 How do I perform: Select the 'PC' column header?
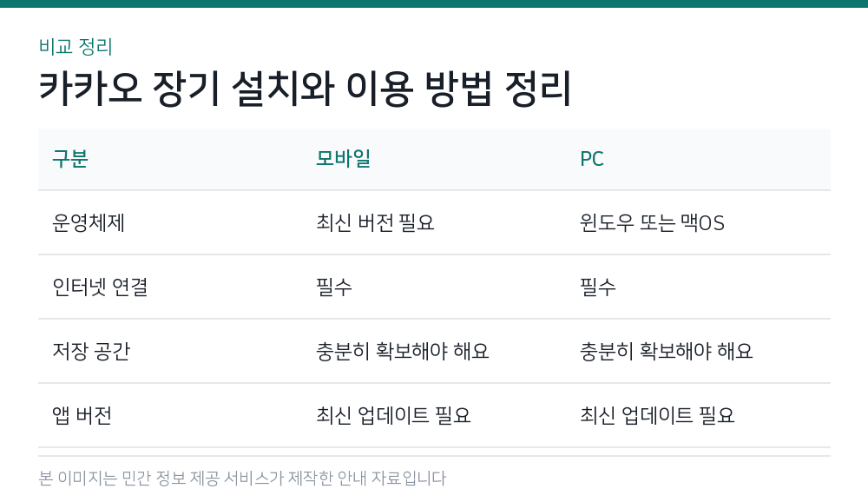click(592, 159)
